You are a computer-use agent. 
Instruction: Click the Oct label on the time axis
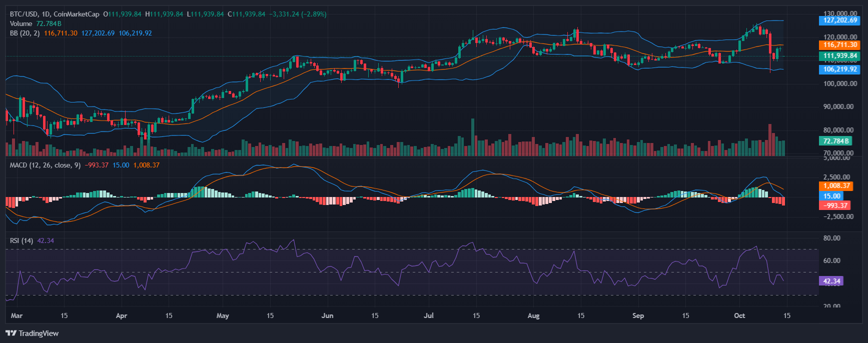coord(739,315)
